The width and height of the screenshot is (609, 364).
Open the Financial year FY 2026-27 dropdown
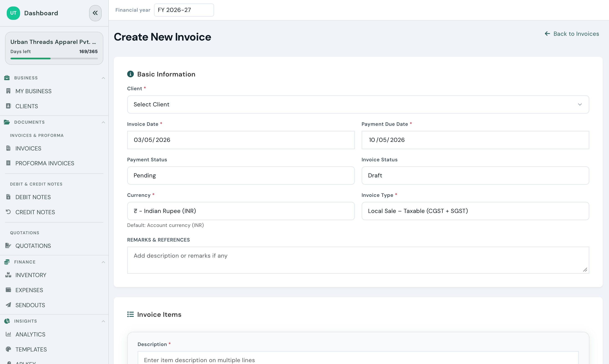coord(184,10)
